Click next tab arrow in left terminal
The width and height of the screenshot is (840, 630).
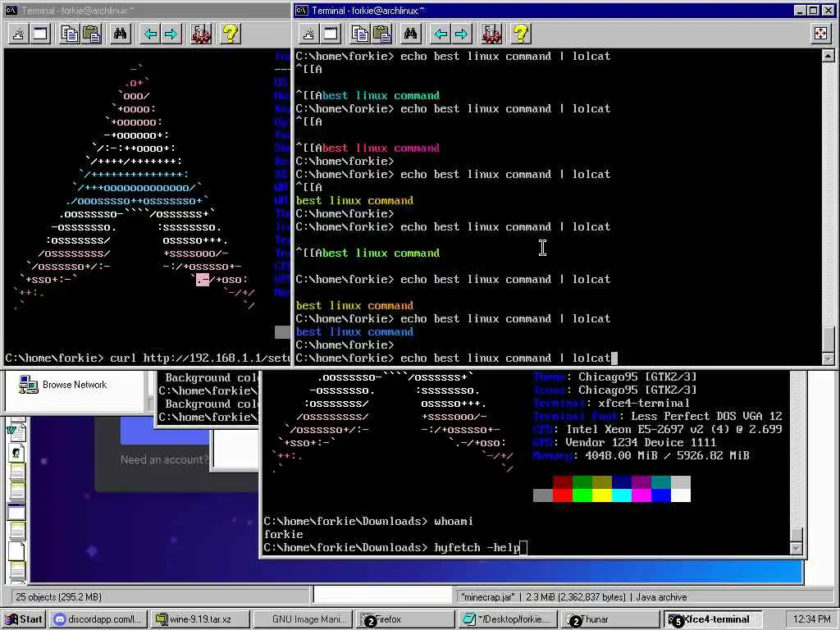171,34
